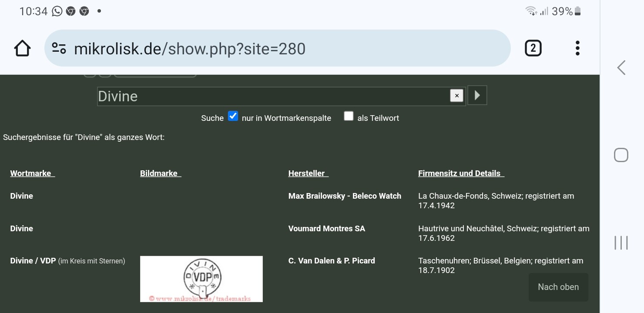Select C. Van Dalen & P. Picard
Viewport: 644px width, 313px height.
click(332, 261)
